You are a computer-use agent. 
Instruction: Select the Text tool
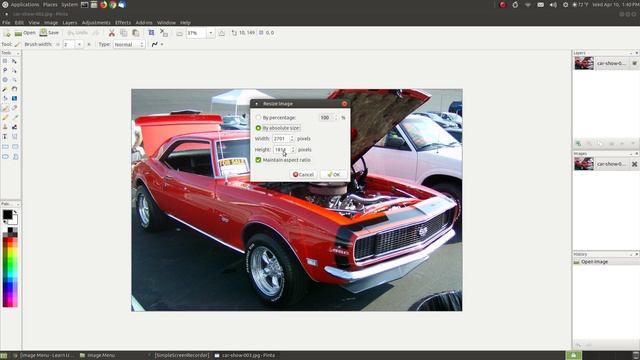[5, 137]
